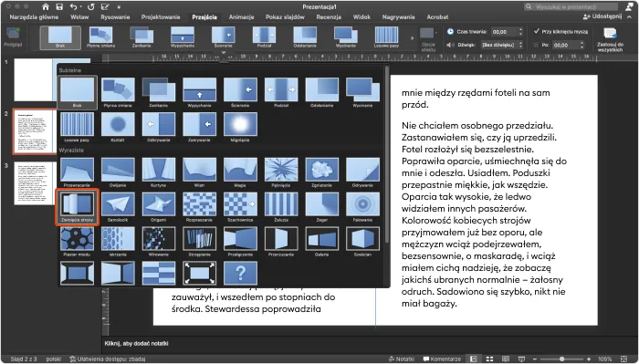Open the Recenzja tab
The image size is (639, 364).
[x=329, y=17]
